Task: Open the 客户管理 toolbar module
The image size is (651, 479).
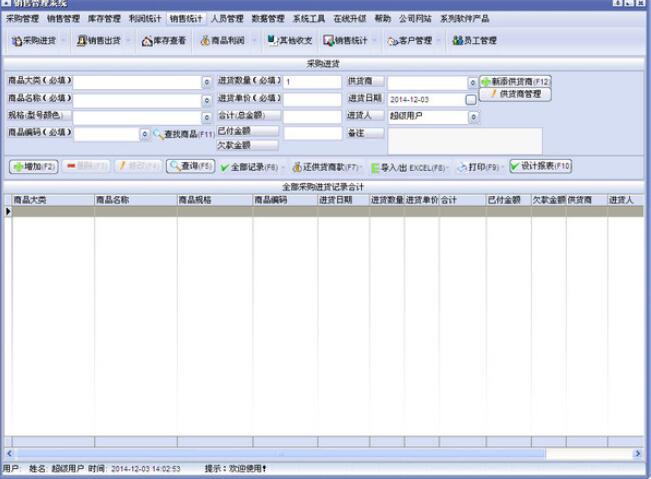Action: (x=410, y=41)
